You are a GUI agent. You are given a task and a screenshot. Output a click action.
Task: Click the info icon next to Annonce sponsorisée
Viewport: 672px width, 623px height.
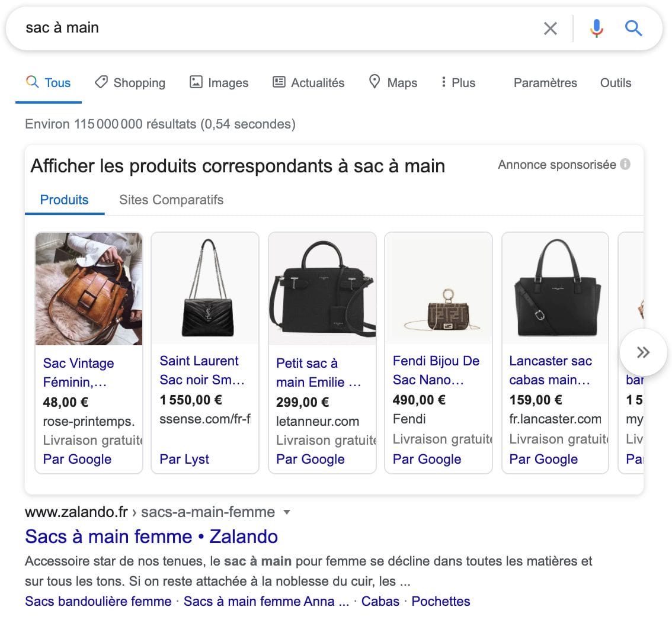(x=626, y=165)
